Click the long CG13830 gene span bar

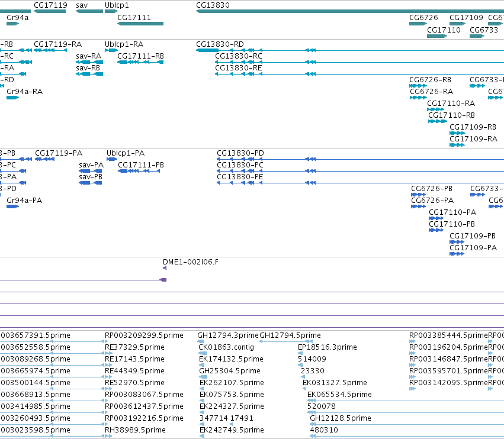(350, 11)
